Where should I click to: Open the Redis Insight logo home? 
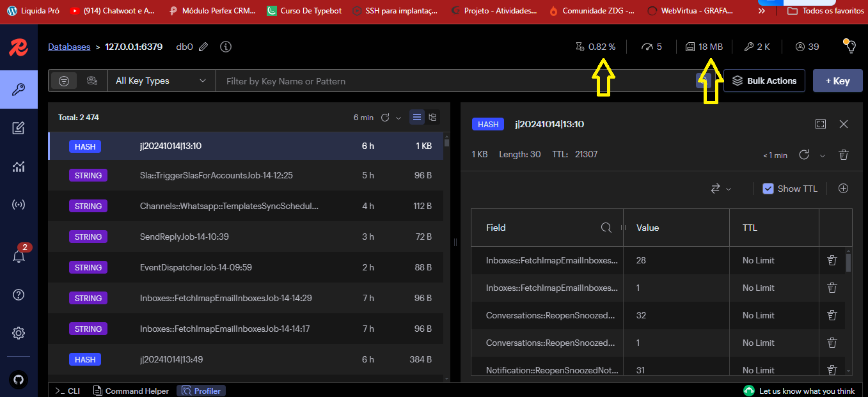pos(19,47)
